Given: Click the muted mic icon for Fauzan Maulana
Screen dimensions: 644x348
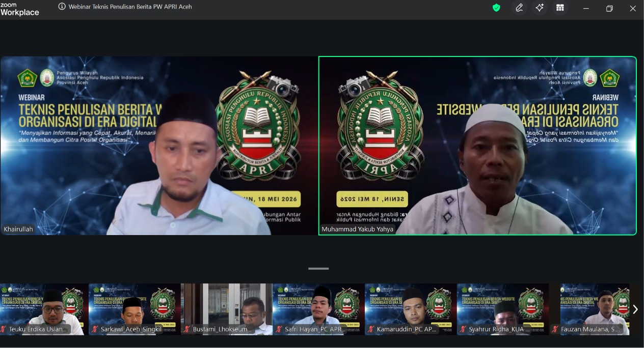Looking at the screenshot, I should click(555, 329).
